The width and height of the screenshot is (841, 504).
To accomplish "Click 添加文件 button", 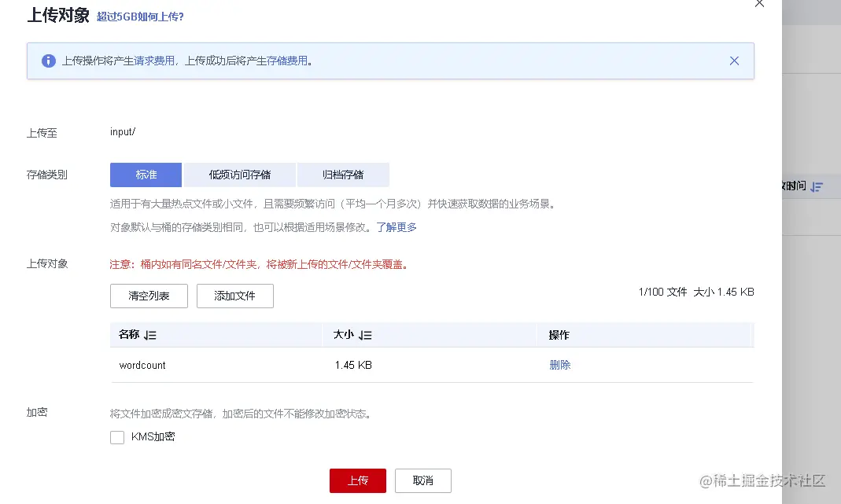I will click(x=235, y=296).
